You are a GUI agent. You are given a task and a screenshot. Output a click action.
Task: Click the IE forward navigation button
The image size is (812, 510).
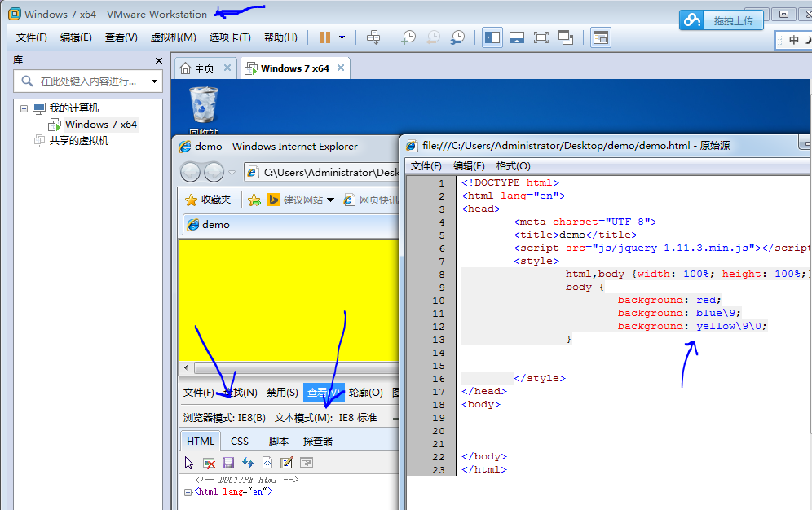(x=214, y=172)
